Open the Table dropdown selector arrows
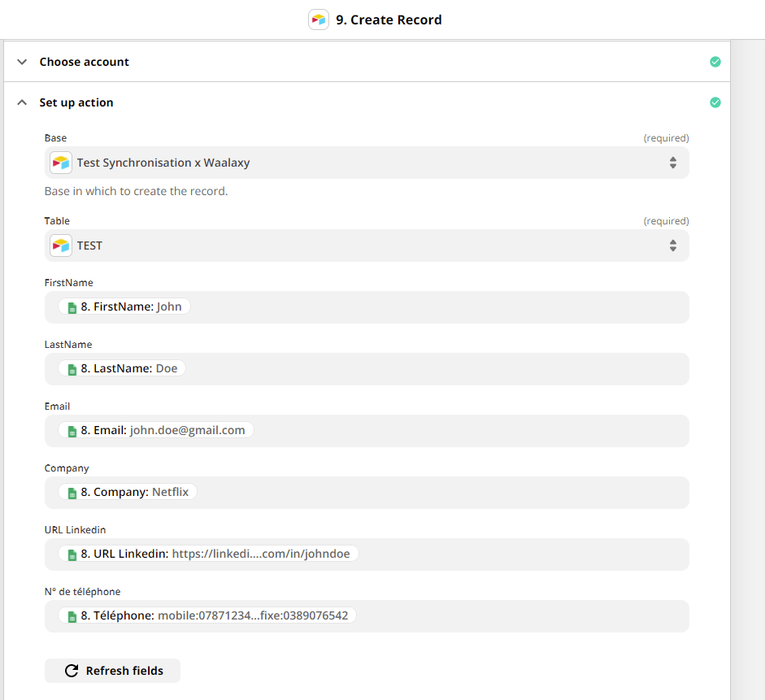 point(673,246)
